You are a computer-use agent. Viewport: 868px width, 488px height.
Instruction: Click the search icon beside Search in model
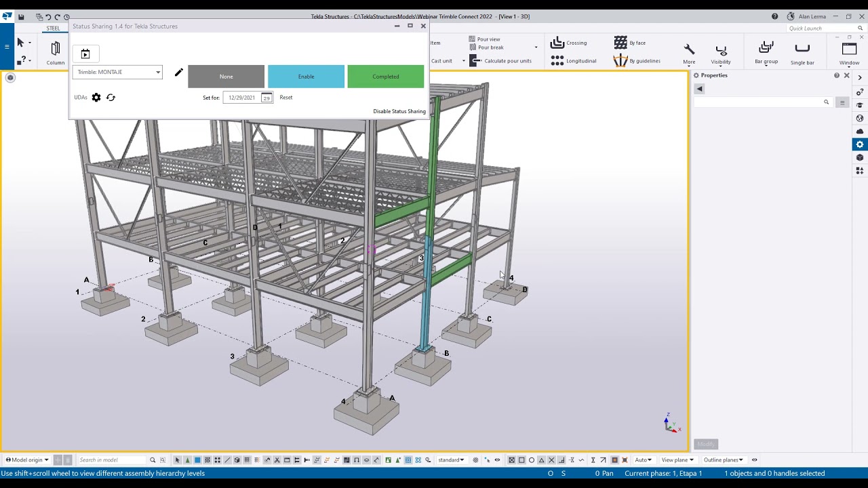(x=153, y=460)
